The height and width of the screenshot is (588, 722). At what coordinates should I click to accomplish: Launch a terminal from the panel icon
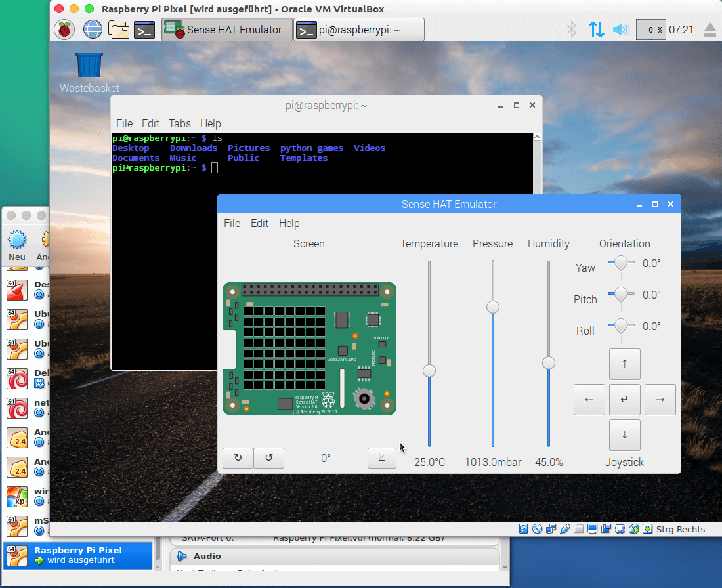coord(144,30)
